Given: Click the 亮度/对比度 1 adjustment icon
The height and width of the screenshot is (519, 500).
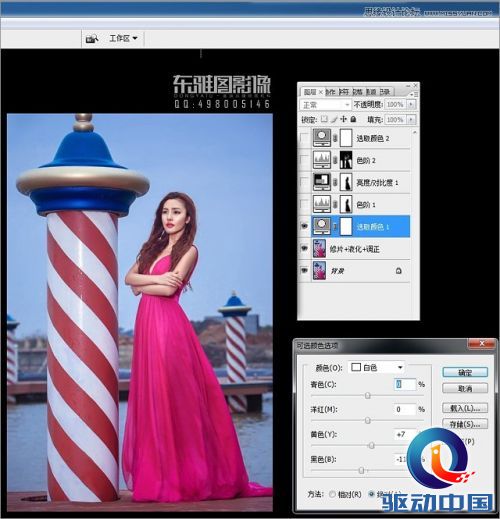Looking at the screenshot, I should pos(322,182).
